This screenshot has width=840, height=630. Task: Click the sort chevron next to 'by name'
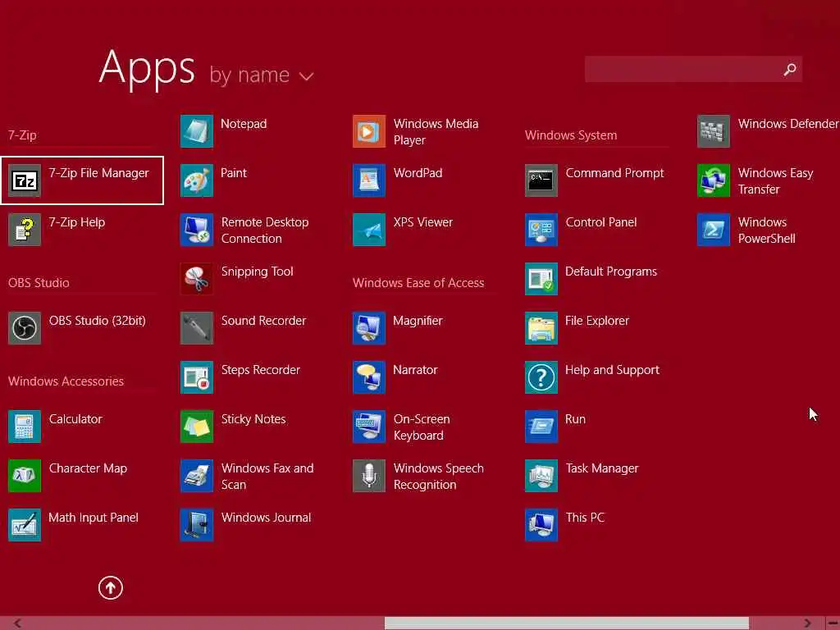click(307, 76)
